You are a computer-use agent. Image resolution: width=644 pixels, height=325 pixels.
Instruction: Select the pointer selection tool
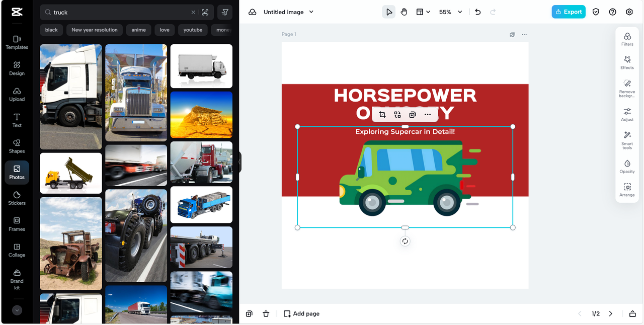[389, 12]
